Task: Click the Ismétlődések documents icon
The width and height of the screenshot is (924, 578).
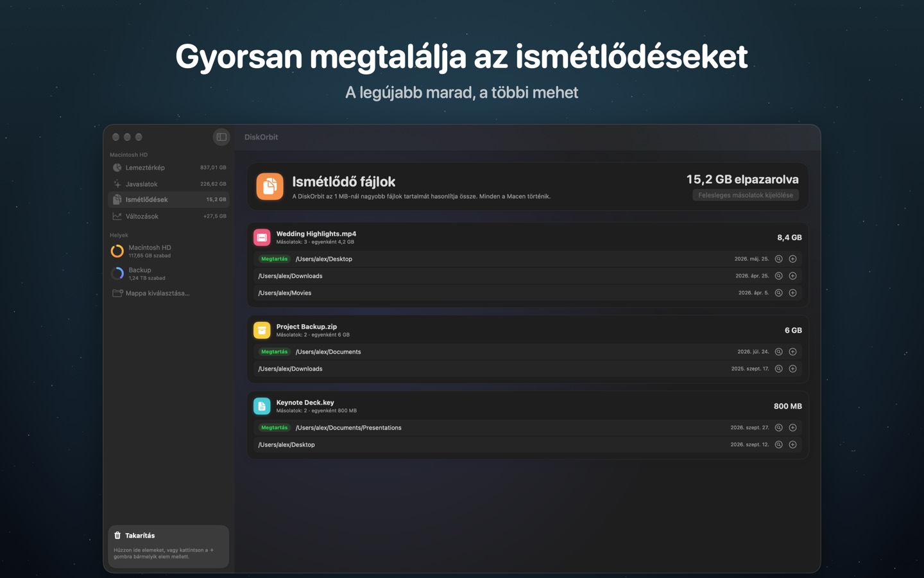Action: (x=117, y=200)
